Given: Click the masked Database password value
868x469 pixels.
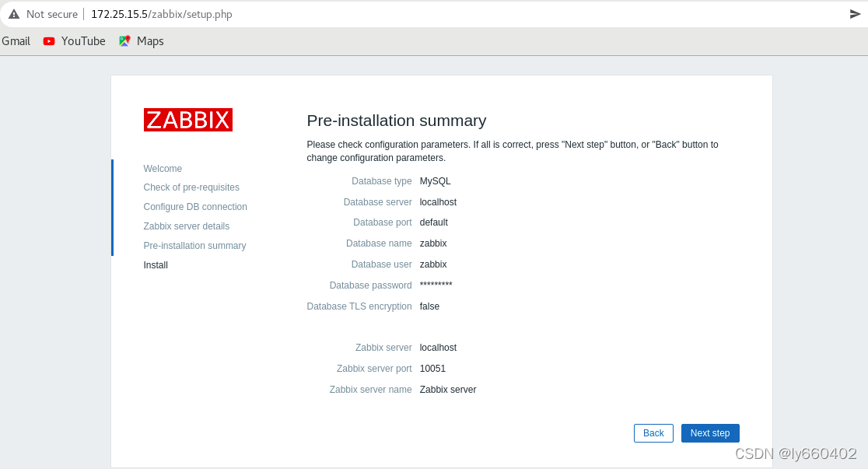Looking at the screenshot, I should coord(436,285).
